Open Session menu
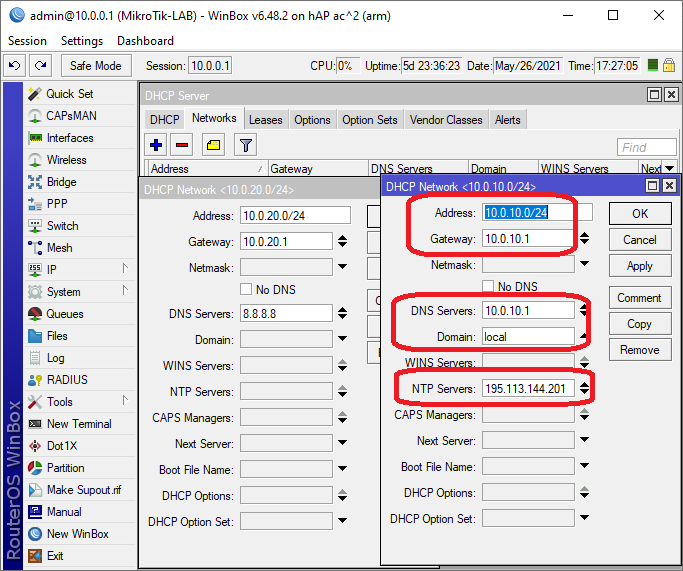Image resolution: width=683 pixels, height=571 pixels. tap(27, 41)
